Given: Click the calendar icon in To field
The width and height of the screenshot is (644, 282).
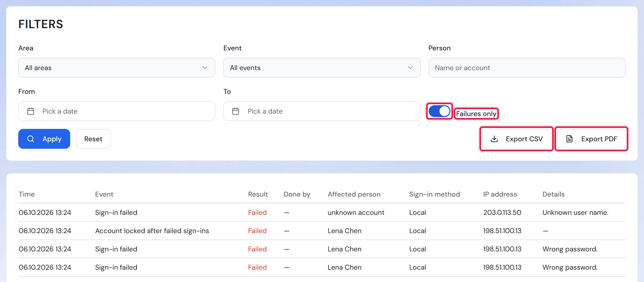Looking at the screenshot, I should click(236, 111).
